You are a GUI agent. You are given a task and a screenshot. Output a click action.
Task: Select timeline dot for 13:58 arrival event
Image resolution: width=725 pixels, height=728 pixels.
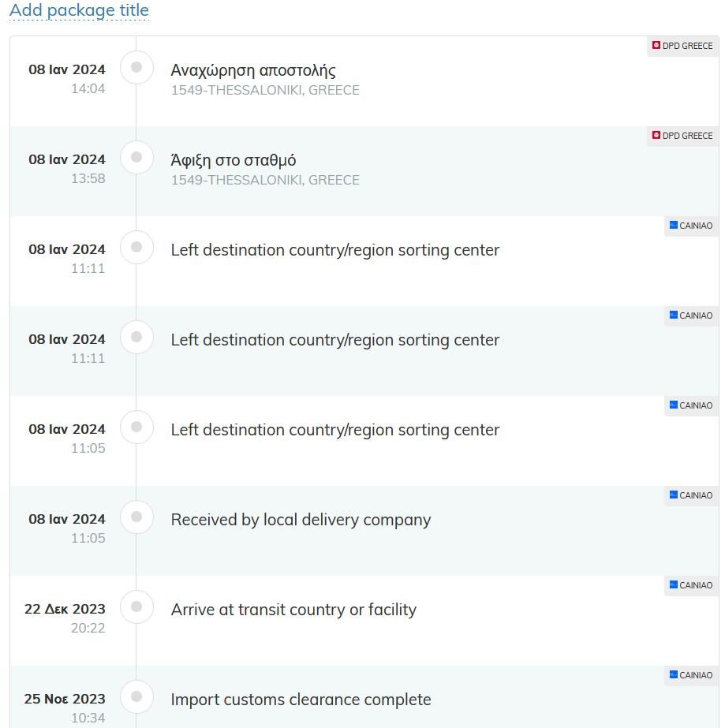(136, 158)
